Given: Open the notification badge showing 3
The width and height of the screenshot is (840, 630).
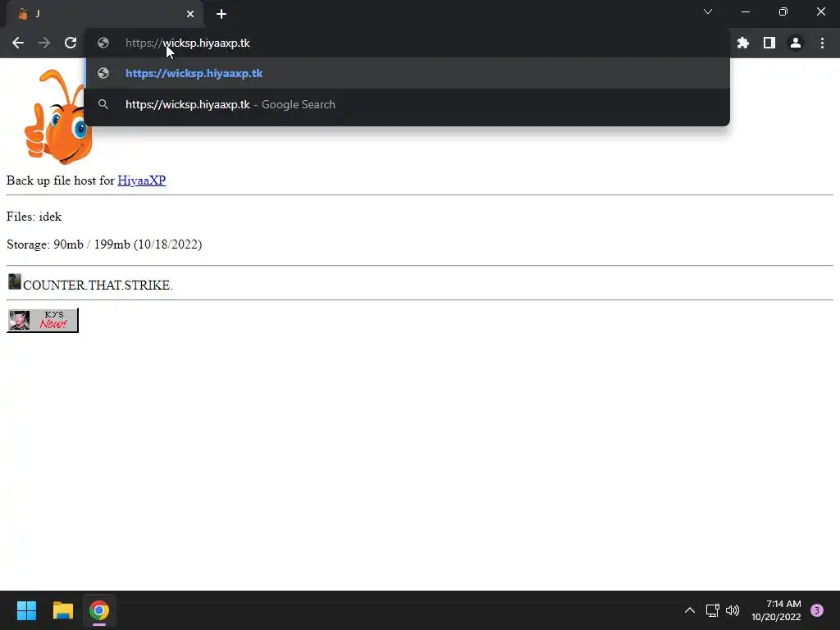Looking at the screenshot, I should pyautogui.click(x=817, y=610).
